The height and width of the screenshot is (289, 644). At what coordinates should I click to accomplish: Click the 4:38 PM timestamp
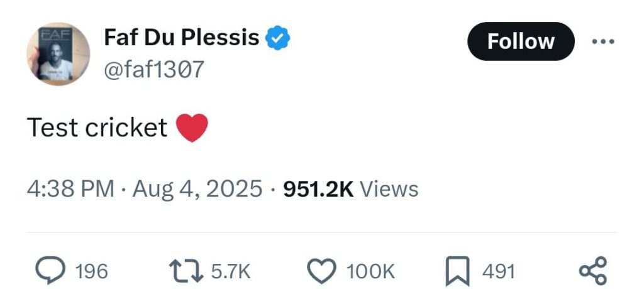[x=70, y=188]
